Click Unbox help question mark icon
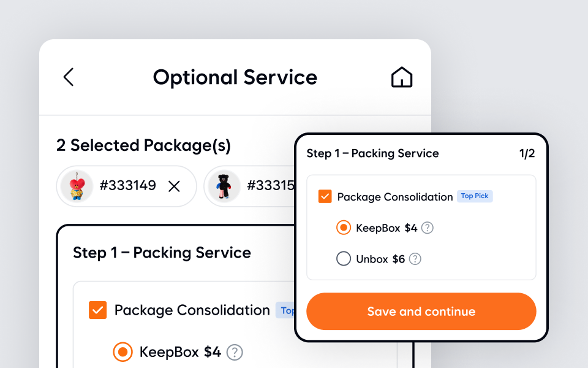Viewport: 588px width, 368px height. tap(415, 259)
